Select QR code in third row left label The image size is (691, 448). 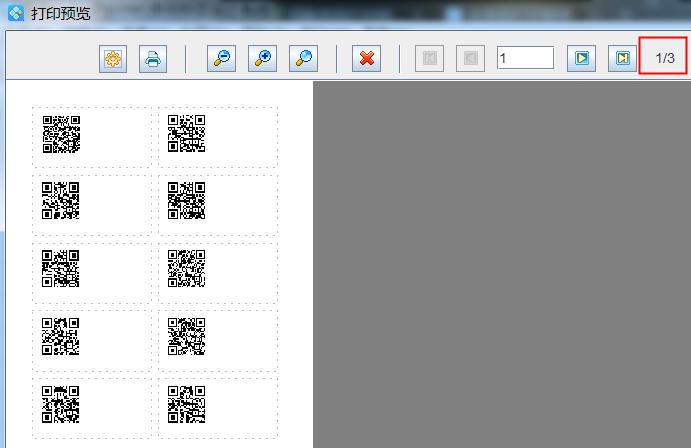coord(60,269)
